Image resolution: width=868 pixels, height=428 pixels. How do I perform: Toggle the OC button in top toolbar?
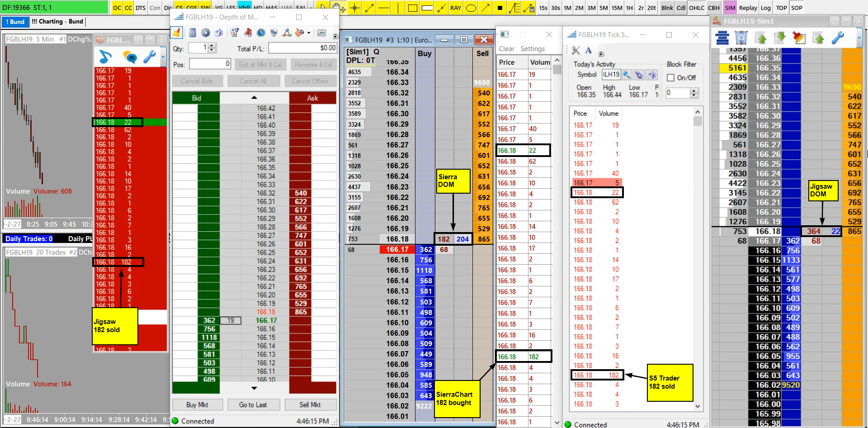pyautogui.click(x=117, y=8)
